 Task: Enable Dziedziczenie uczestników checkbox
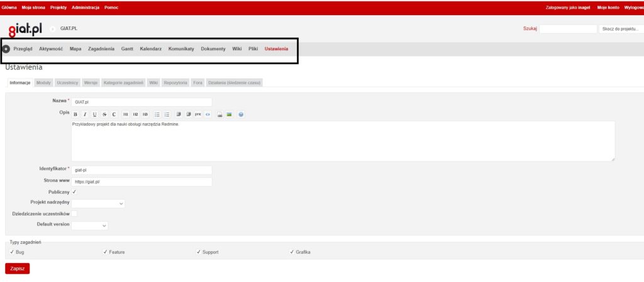click(74, 214)
